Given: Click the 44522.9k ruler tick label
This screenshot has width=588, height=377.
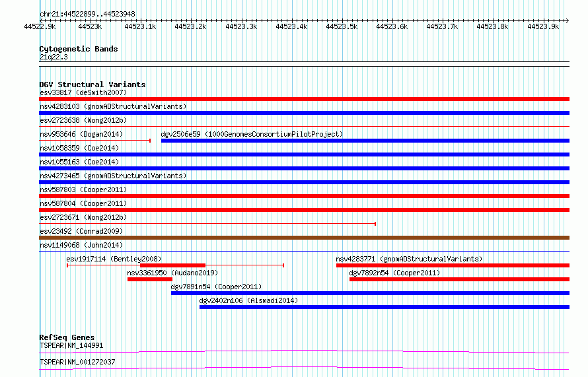Looking at the screenshot, I should coord(40,26).
